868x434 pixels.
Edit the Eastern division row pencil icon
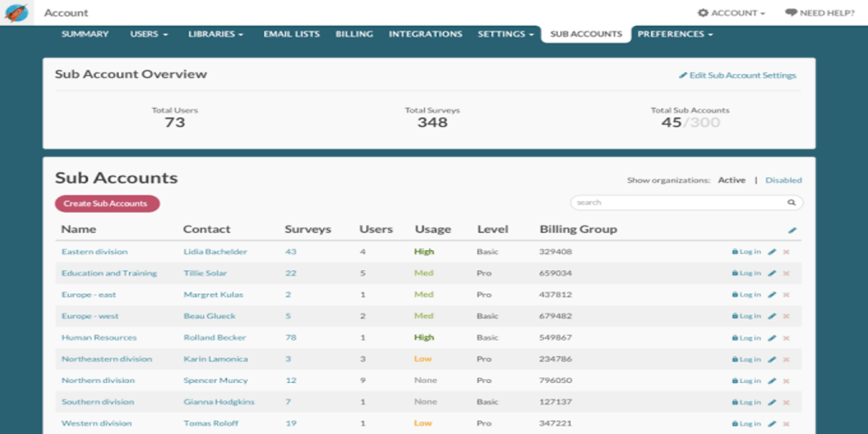[772, 252]
